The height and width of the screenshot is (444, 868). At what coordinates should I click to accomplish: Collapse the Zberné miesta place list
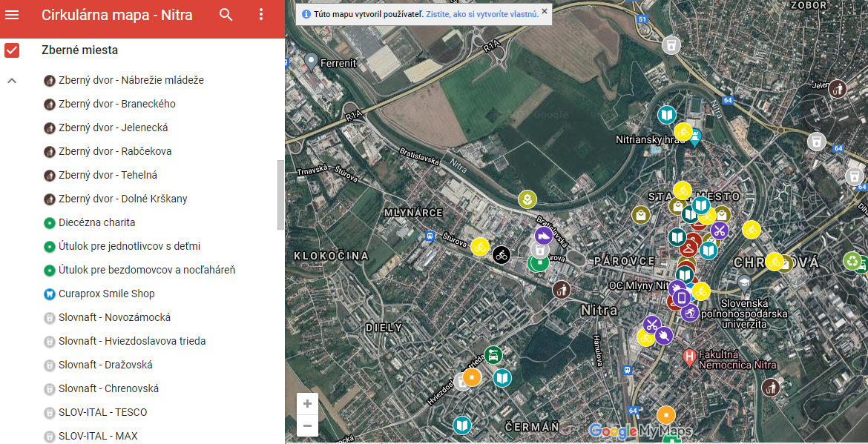(10, 80)
